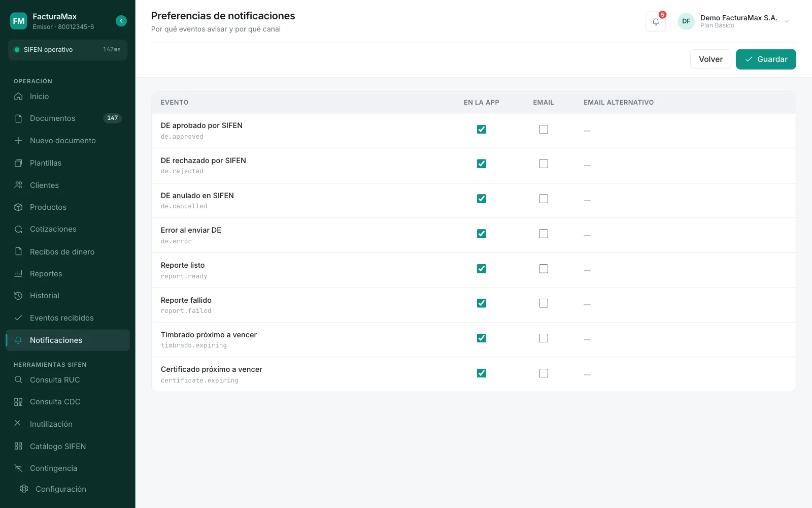Click the Consulta CDC QR icon

[x=18, y=402]
